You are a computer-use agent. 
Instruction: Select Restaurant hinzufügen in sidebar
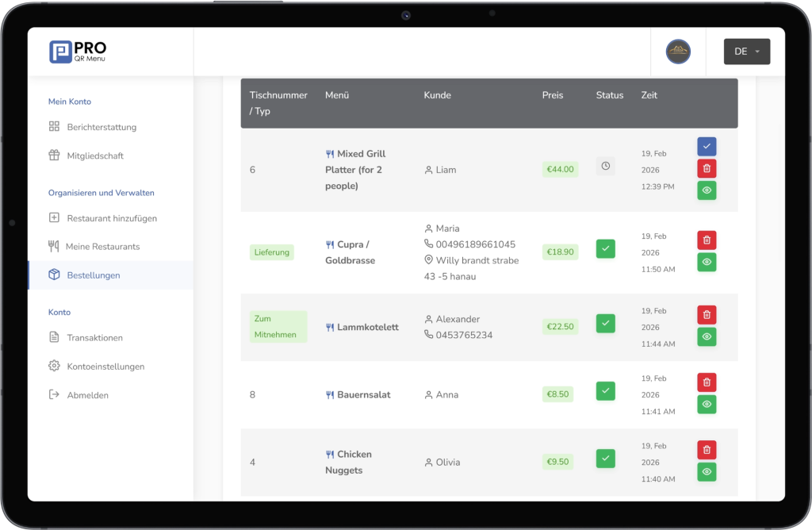(111, 218)
